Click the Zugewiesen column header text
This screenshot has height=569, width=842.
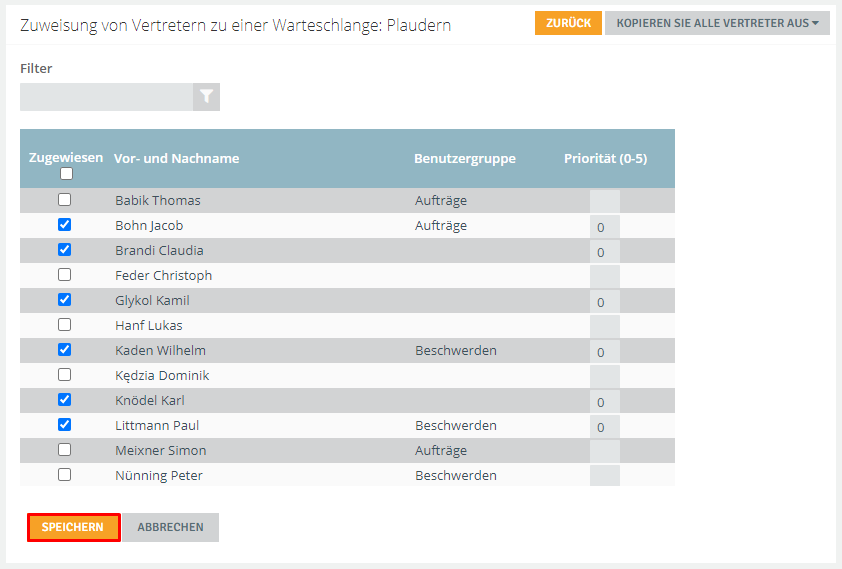(x=66, y=157)
